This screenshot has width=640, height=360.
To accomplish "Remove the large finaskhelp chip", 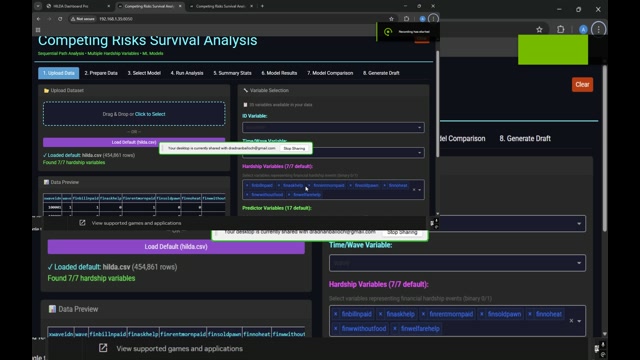I will [x=380, y=314].
